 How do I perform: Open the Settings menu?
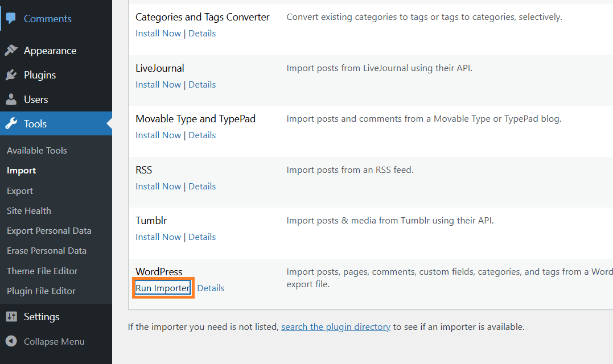[42, 316]
